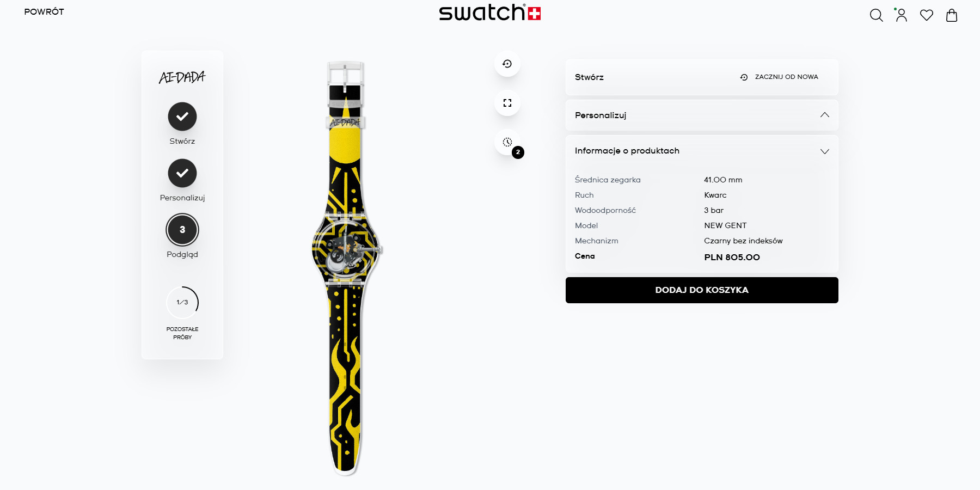Viewport: 980px width, 490px height.
Task: Expand the Stwórz panel header
Action: [702, 77]
